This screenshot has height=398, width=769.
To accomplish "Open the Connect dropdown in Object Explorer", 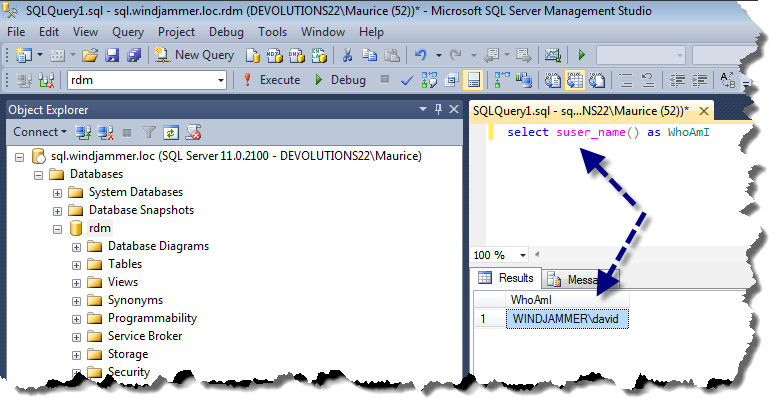I will 40,132.
